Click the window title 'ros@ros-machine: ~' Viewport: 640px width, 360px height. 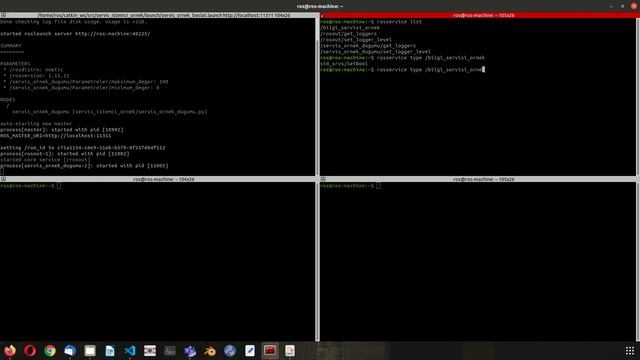pos(320,6)
